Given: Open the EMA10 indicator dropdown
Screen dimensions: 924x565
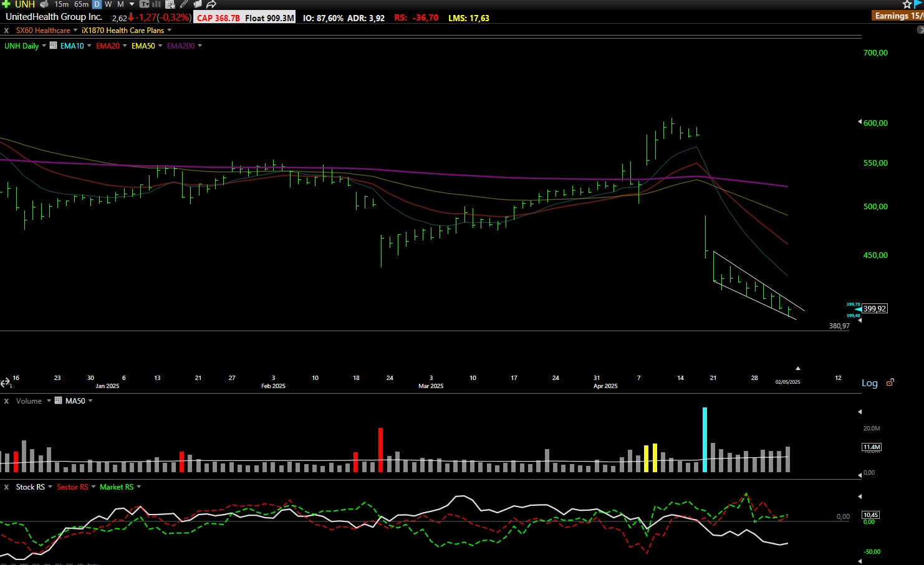Looking at the screenshot, I should 89,45.
